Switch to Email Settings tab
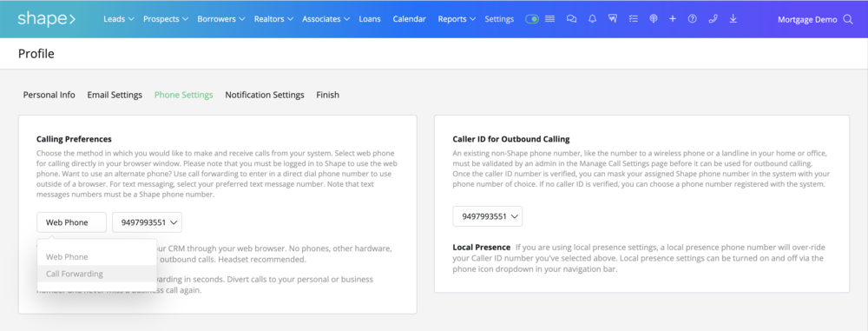 tap(115, 95)
